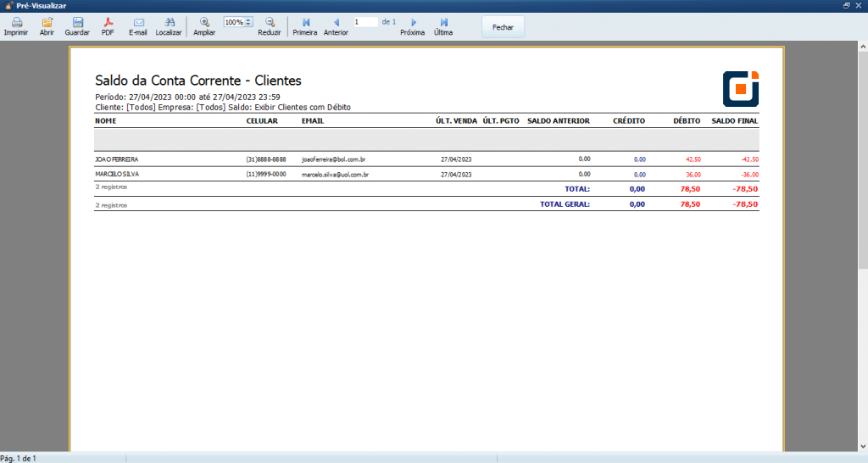This screenshot has width=868, height=463.
Task: Advance to next page with Próxima
Action: tap(413, 22)
